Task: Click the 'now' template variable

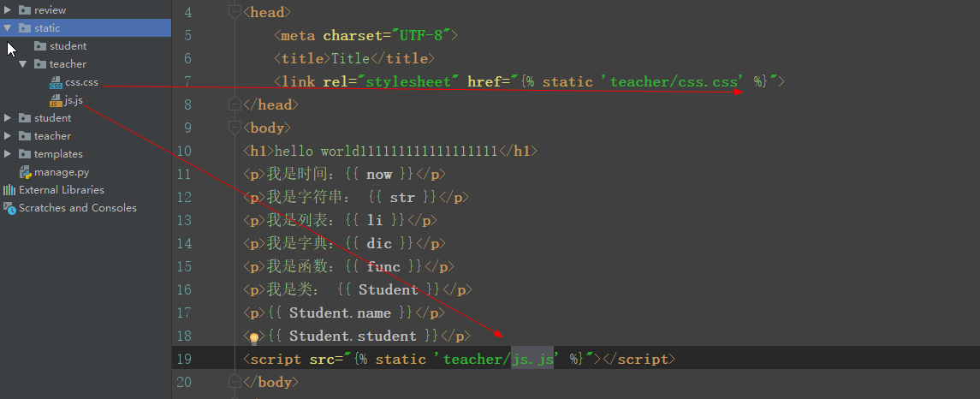Action: point(379,175)
